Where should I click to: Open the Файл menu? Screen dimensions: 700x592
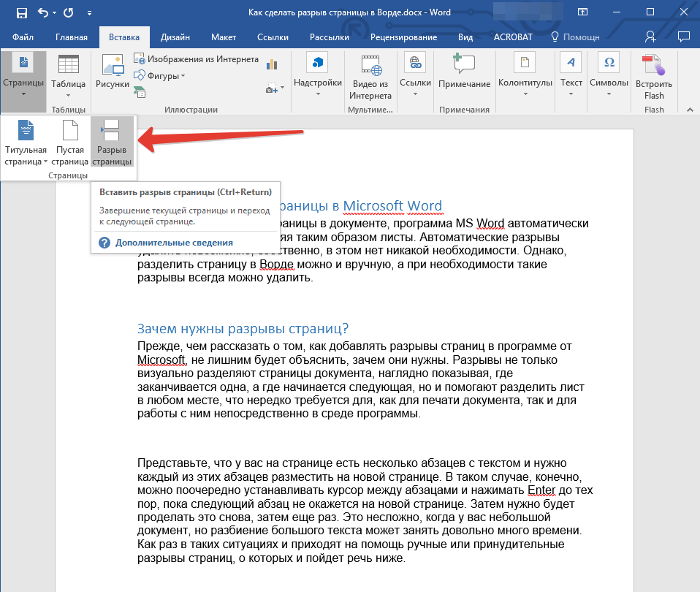(x=23, y=37)
